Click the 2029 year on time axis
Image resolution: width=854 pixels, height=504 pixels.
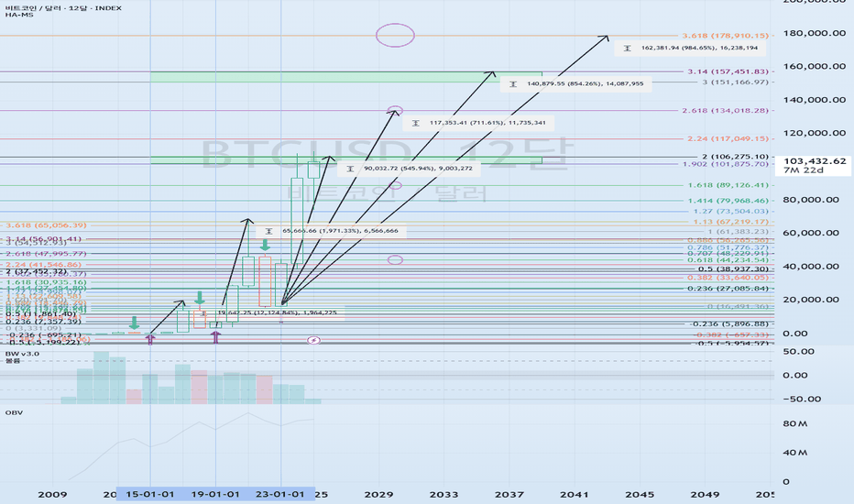click(378, 494)
